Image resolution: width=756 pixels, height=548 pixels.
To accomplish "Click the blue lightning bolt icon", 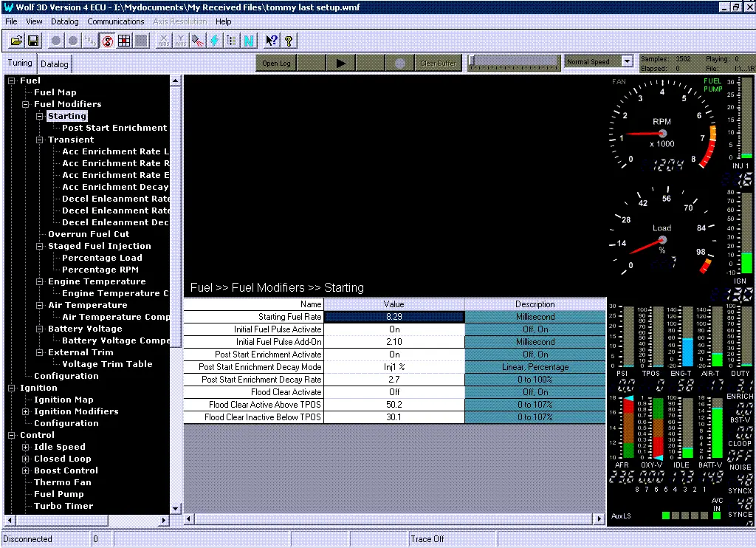I will click(214, 41).
